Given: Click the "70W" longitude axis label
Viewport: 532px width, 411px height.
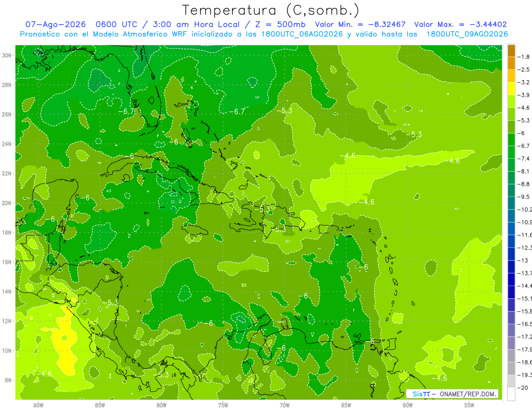Looking at the screenshot, I should pyautogui.click(x=285, y=405).
